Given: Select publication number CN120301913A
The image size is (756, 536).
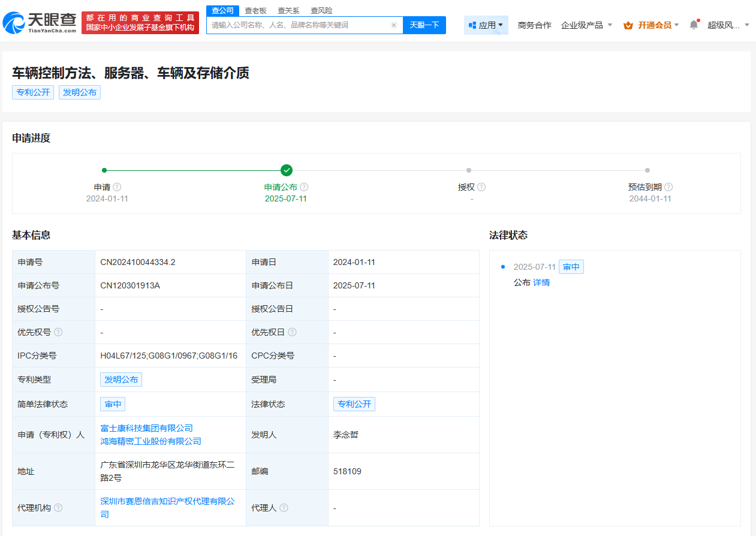Looking at the screenshot, I should tap(130, 285).
